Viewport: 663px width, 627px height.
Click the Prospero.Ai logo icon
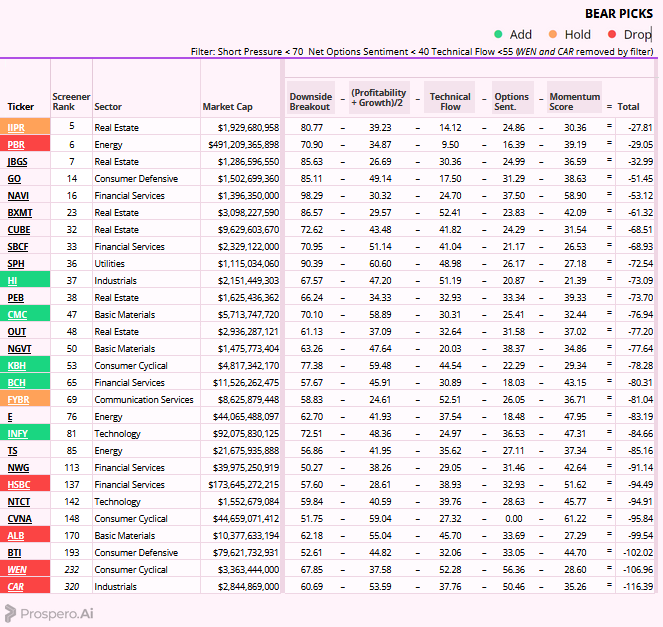[10, 613]
